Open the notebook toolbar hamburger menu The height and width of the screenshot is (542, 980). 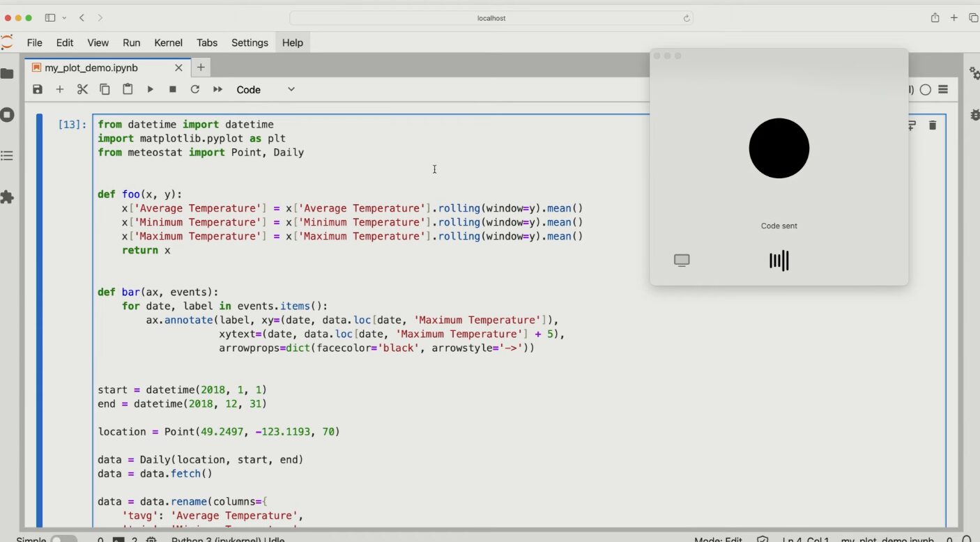pyautogui.click(x=943, y=89)
